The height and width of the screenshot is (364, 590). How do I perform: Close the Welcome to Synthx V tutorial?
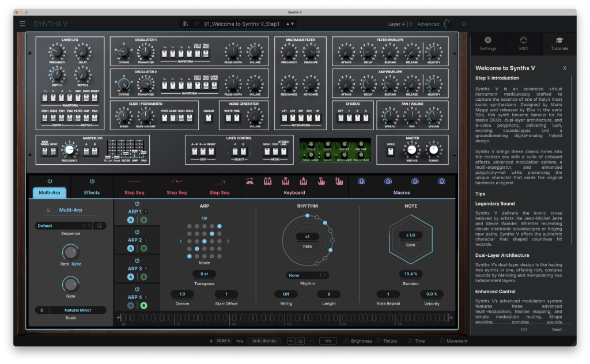565,68
